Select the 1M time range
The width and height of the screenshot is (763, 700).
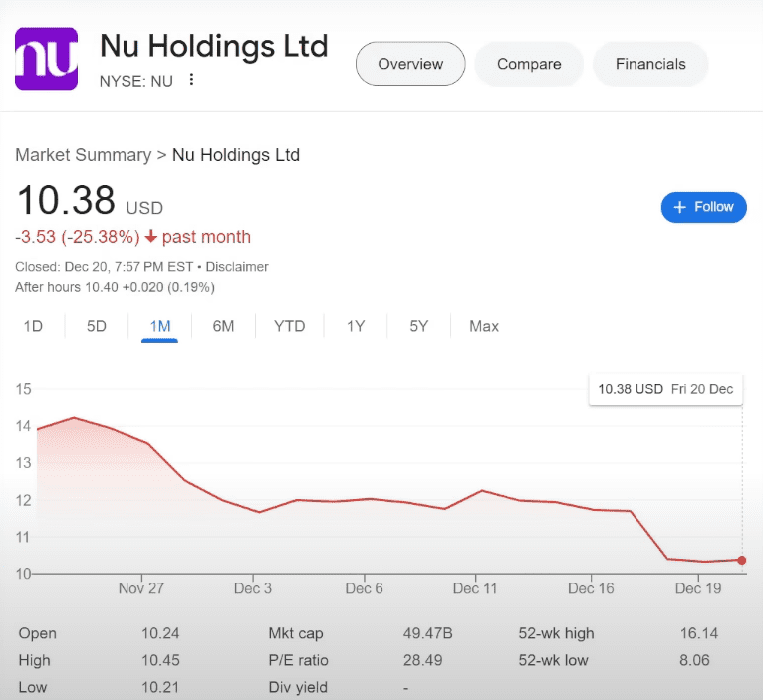coord(159,326)
